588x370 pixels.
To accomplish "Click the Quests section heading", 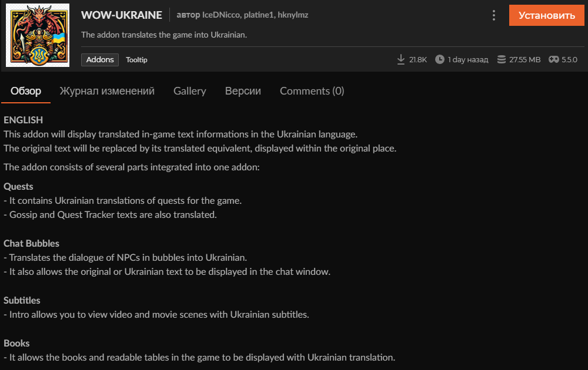I will (x=18, y=187).
